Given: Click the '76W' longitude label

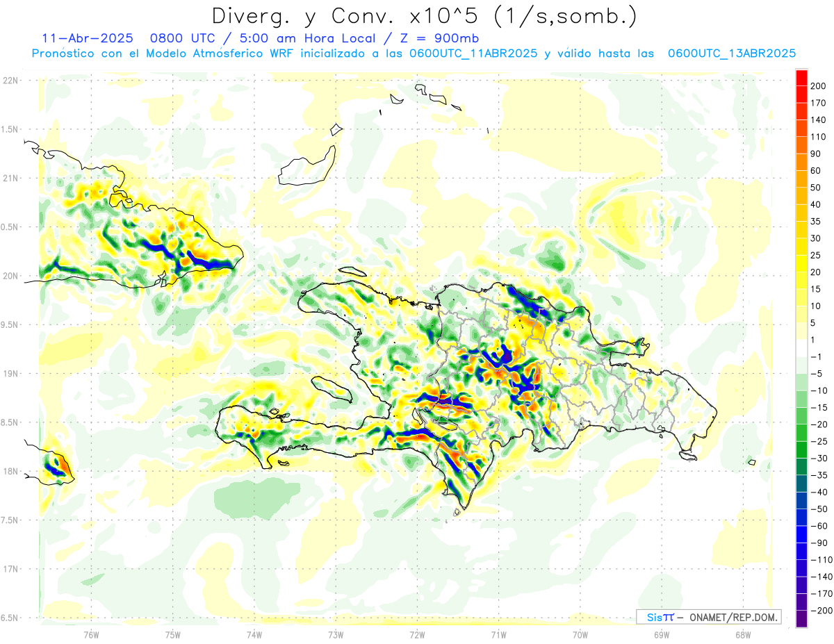Looking at the screenshot, I should [x=91, y=635].
